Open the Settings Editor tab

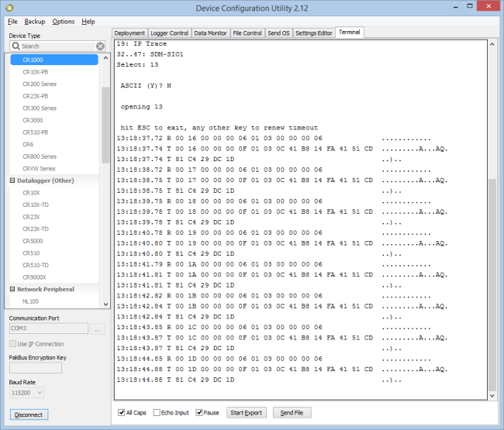(x=314, y=33)
